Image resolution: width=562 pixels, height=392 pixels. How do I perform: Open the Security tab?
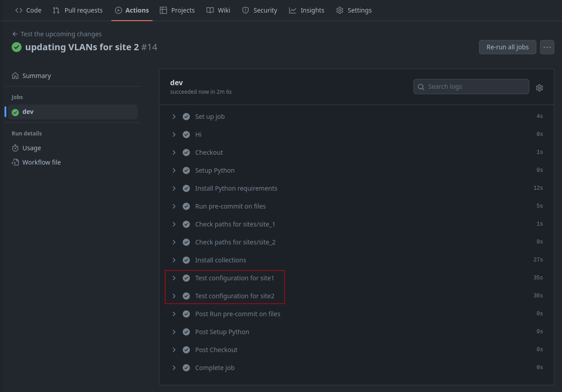pos(259,10)
